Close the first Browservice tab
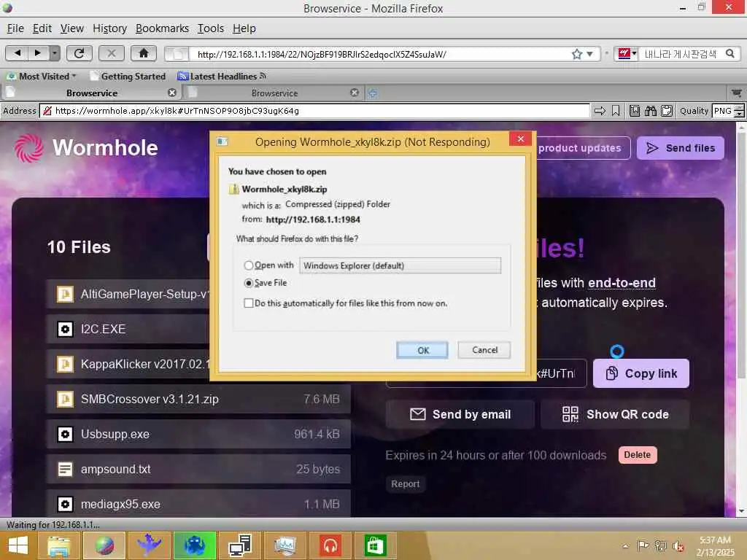The height and width of the screenshot is (560, 747). click(172, 93)
